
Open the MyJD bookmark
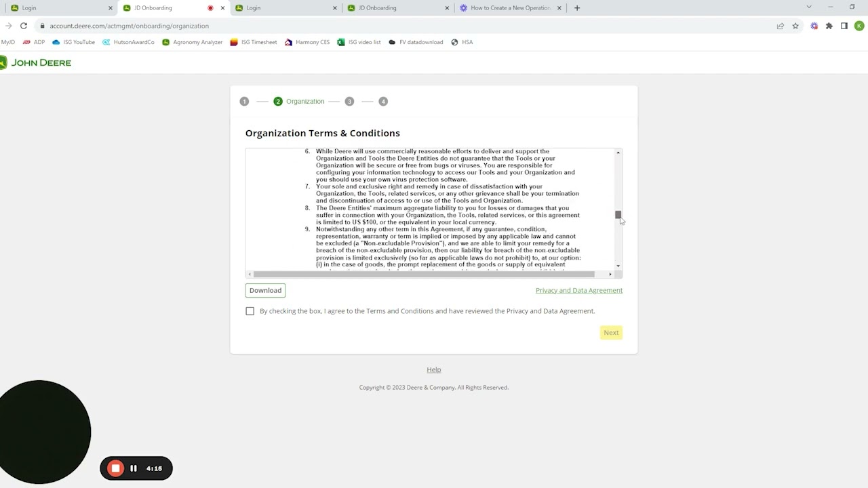click(7, 42)
